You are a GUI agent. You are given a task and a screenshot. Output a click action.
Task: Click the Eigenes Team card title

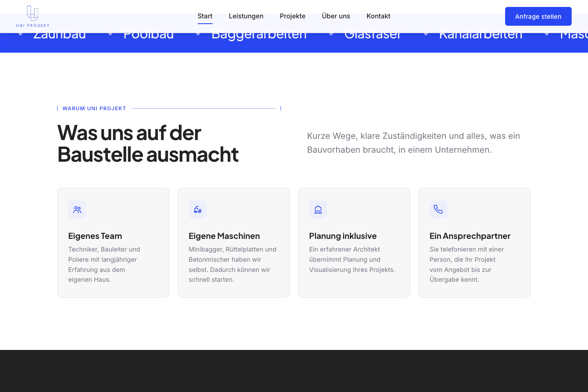point(95,236)
